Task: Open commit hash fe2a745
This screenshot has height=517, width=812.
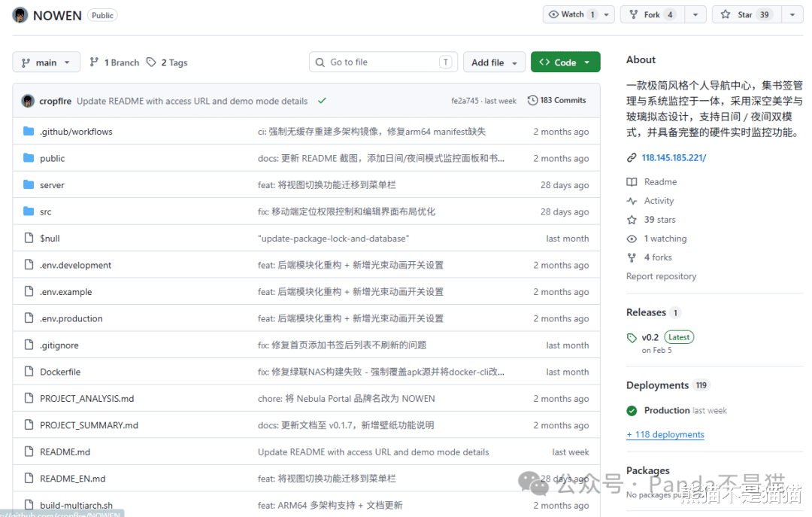Action: coord(465,101)
